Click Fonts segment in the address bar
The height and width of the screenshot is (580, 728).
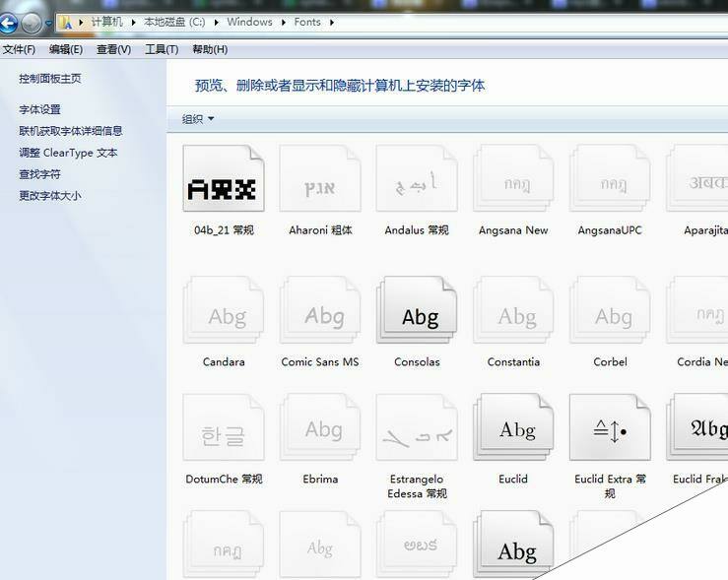click(x=306, y=23)
